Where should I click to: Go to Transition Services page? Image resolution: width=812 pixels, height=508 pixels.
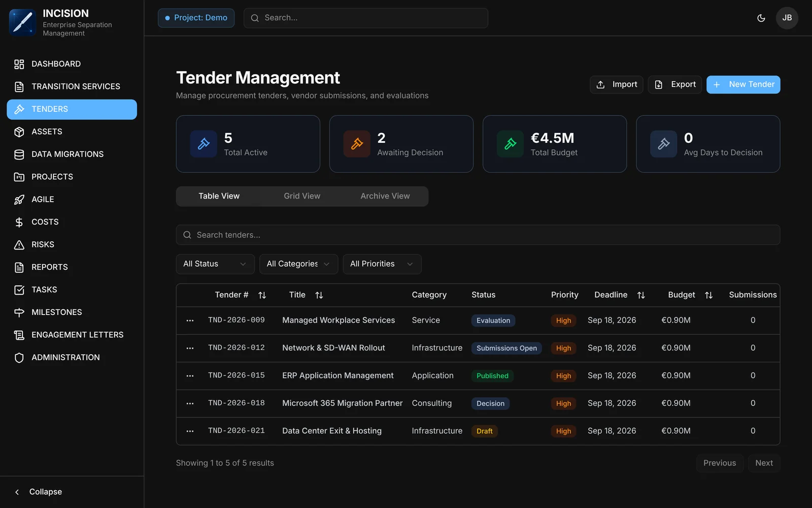point(72,87)
